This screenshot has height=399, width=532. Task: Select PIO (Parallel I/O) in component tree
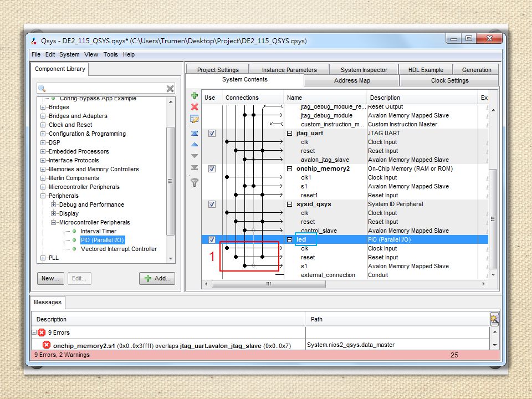103,240
